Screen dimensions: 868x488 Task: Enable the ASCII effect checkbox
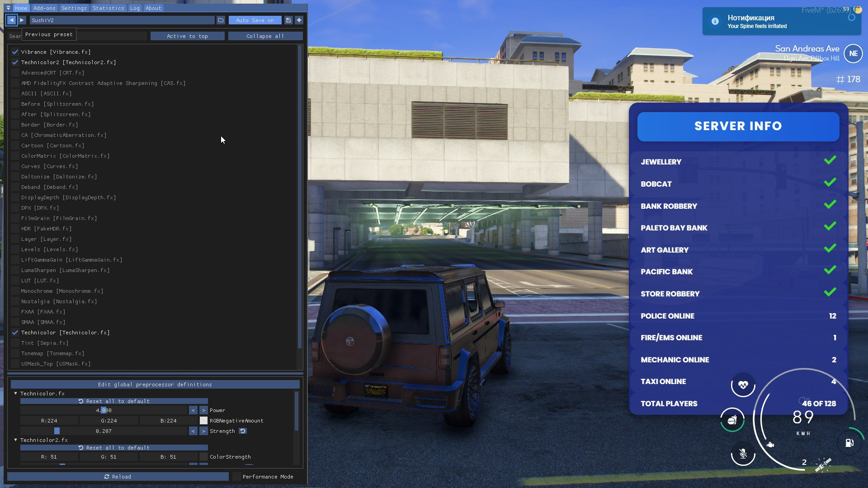pyautogui.click(x=15, y=94)
